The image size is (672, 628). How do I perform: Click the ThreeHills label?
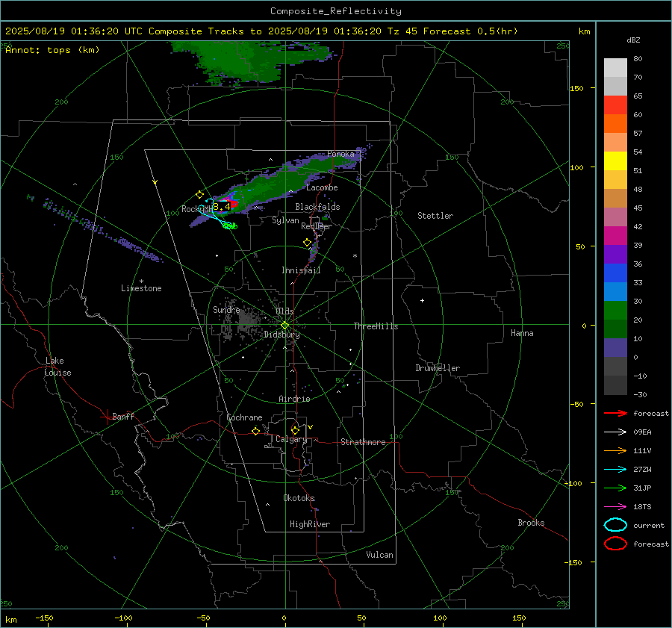[x=376, y=326]
